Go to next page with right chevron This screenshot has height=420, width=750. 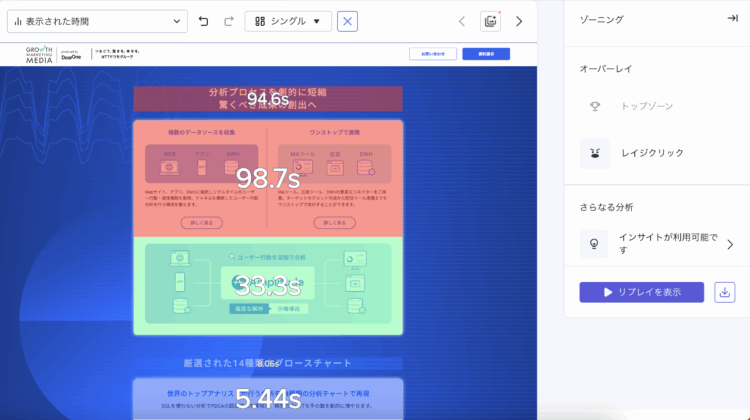pos(519,21)
